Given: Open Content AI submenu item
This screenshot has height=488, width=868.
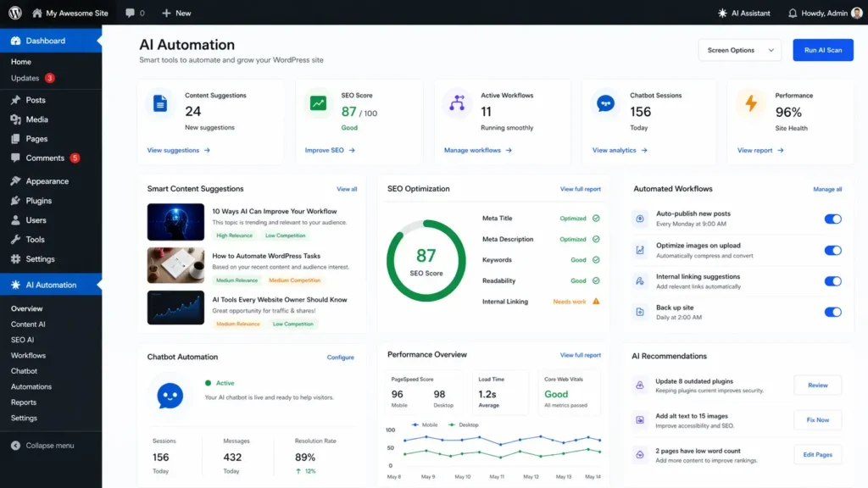Looking at the screenshot, I should tap(28, 324).
